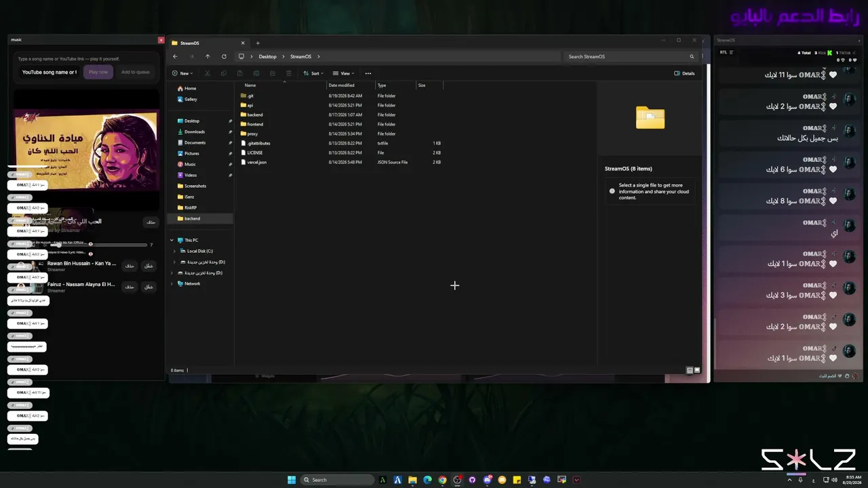Expand the chevron after StreamOS in address bar

click(x=318, y=56)
